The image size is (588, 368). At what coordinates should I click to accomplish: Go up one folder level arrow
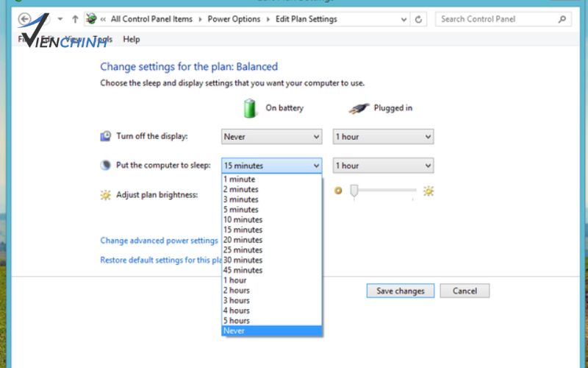75,19
